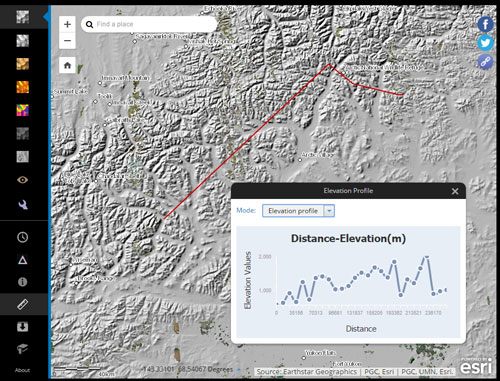500x381 pixels.
Task: Select the multi-directional hillshade renderer thumbnail
Action: (23, 17)
